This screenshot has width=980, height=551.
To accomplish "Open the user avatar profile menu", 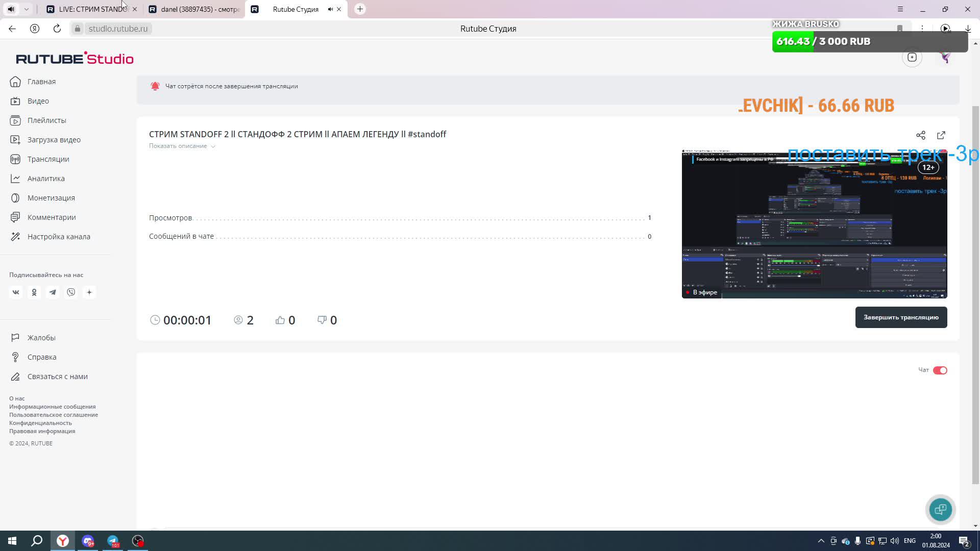I will 945,57.
